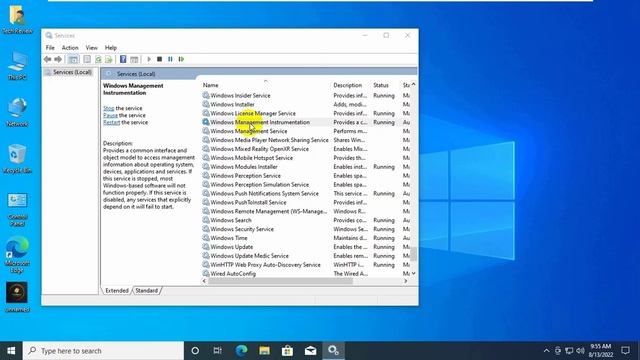Click the Stop Service square icon
This screenshot has height=360, width=640.
160,60
